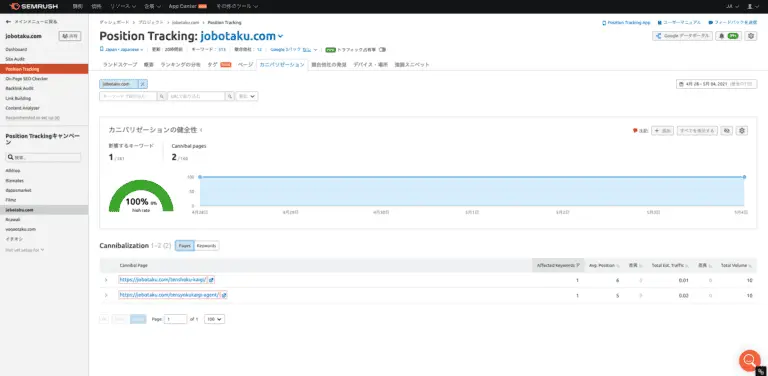Switch cannibalization view to Pages
Viewport: 768px width, 376px height.
pos(185,246)
